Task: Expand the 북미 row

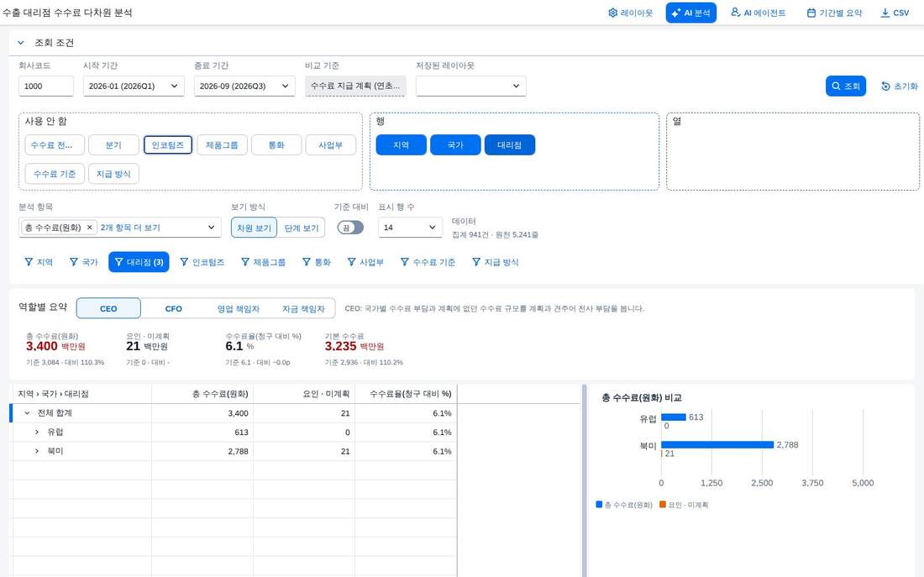Action: (36, 451)
